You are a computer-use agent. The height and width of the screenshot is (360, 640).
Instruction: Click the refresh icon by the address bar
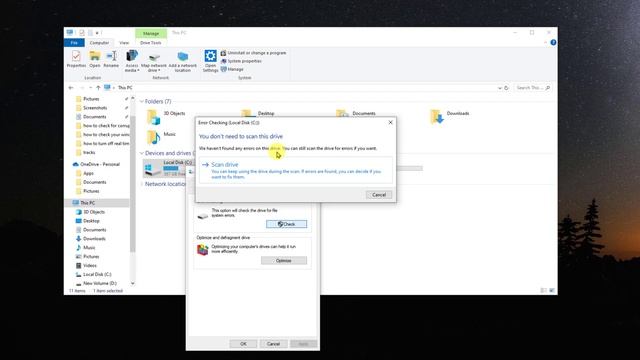pos(506,88)
